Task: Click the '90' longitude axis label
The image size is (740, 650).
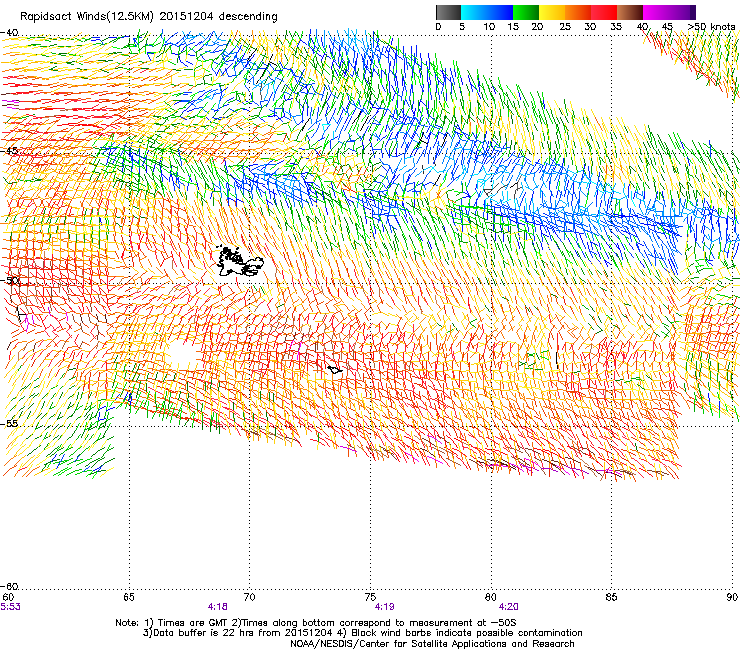Action: 732,597
